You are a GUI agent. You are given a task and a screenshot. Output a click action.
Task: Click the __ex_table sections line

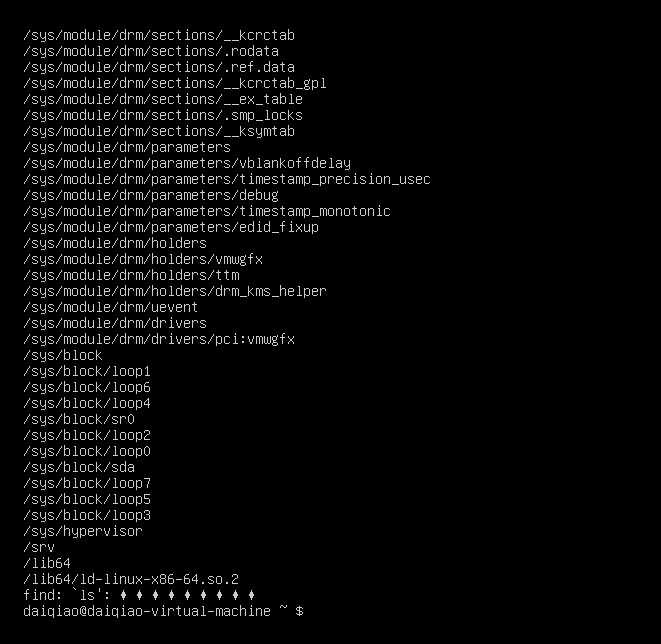pos(163,99)
